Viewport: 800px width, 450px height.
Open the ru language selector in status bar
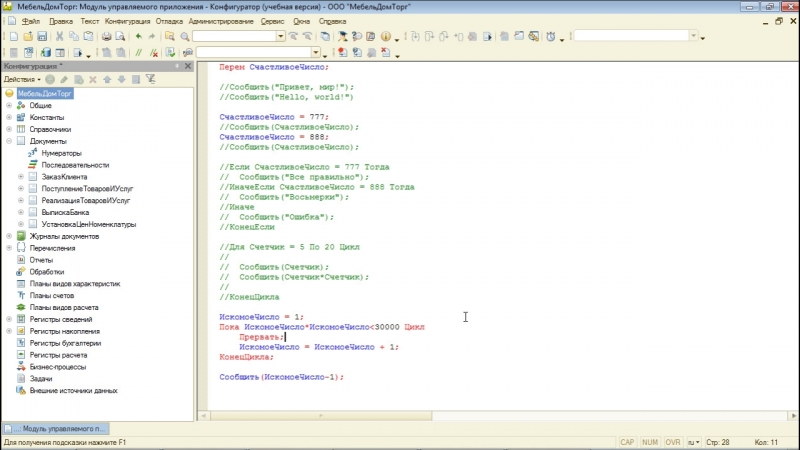[x=693, y=442]
